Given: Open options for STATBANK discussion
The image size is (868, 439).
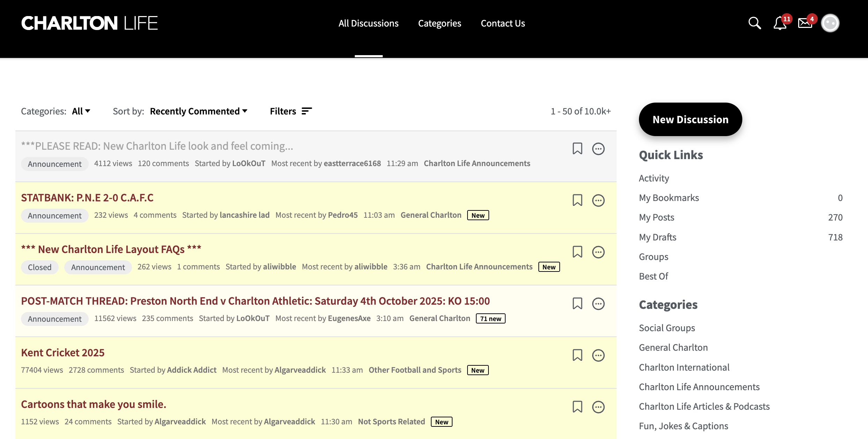Looking at the screenshot, I should 598,200.
